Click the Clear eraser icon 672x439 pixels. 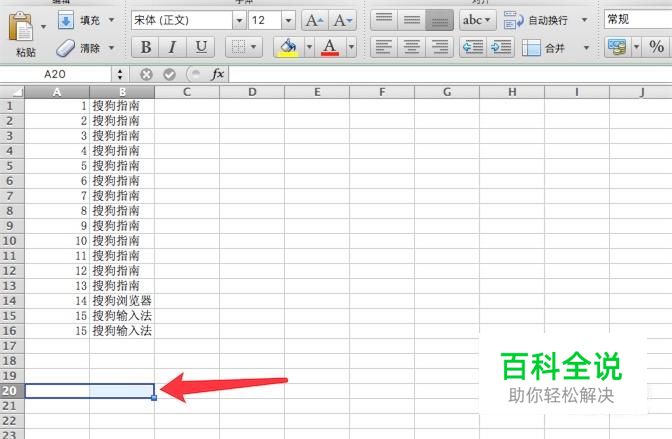tap(66, 48)
